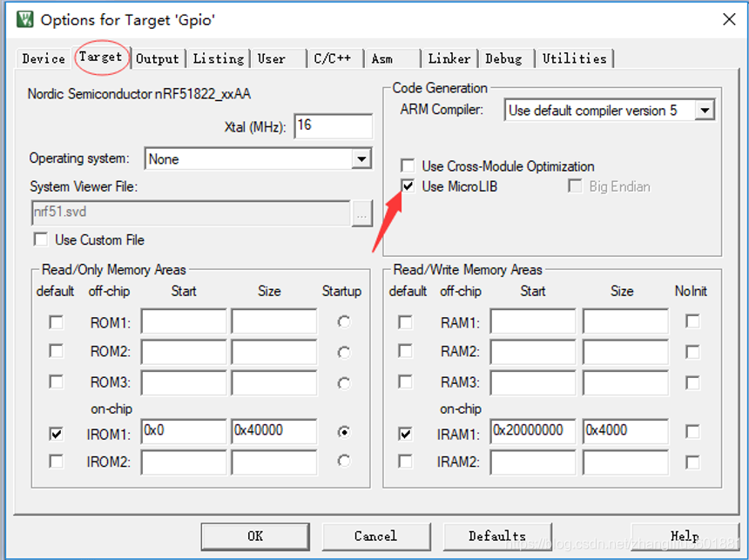Enable the Use Custom File checkbox

pos(41,239)
